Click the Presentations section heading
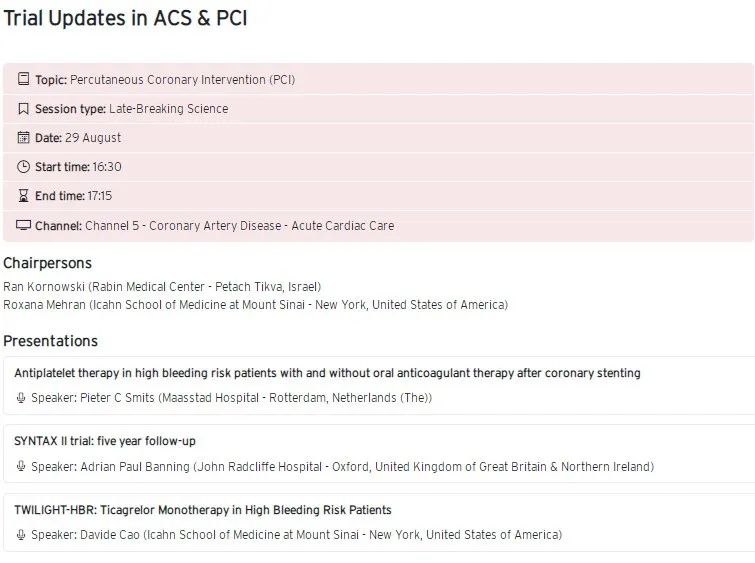This screenshot has width=755, height=563. [50, 341]
